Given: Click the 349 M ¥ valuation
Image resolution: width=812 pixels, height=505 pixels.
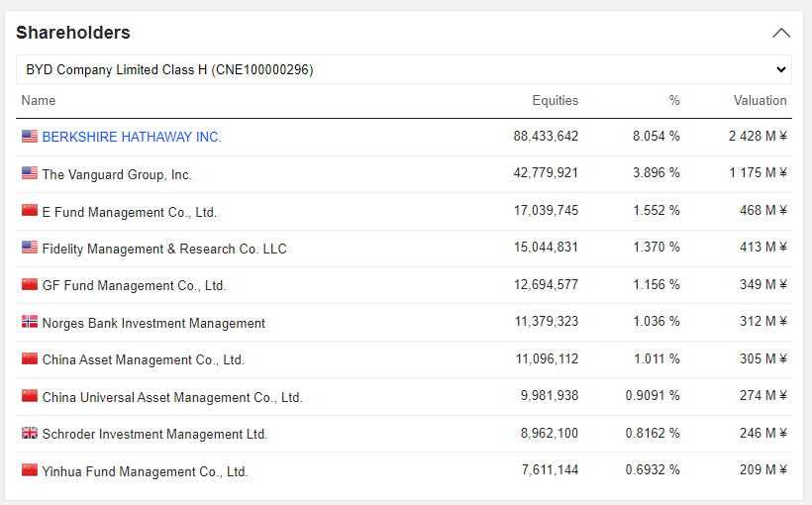Looking at the screenshot, I should pos(763,284).
